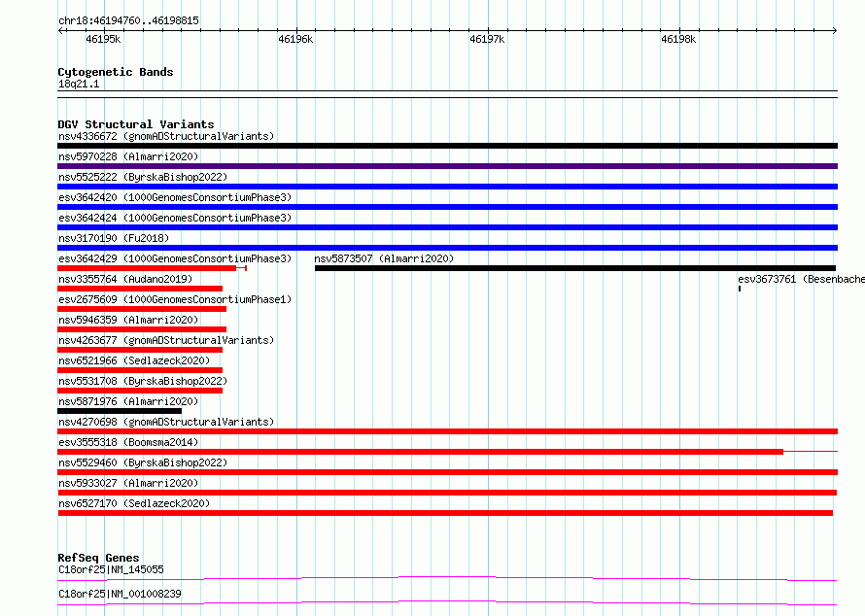Click the 46196k ruler tick label
The width and height of the screenshot is (865, 616).
tap(295, 39)
